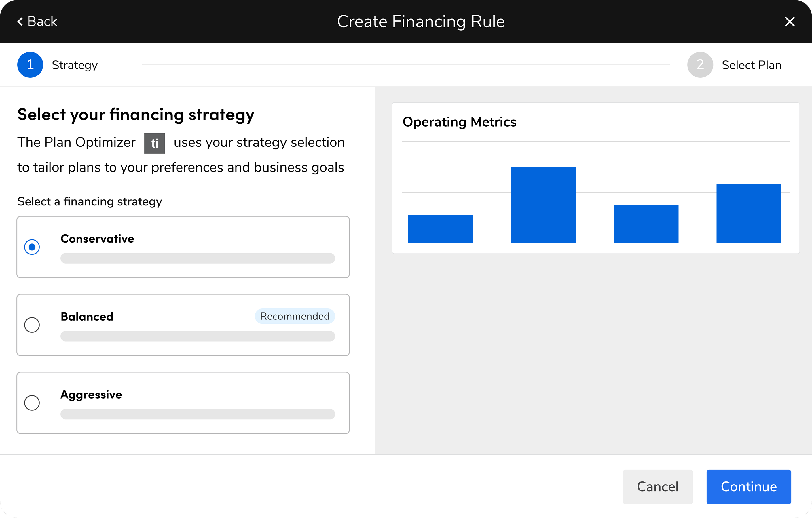Click the rightmost bar in Operating Metrics
Image resolution: width=812 pixels, height=518 pixels.
[749, 213]
